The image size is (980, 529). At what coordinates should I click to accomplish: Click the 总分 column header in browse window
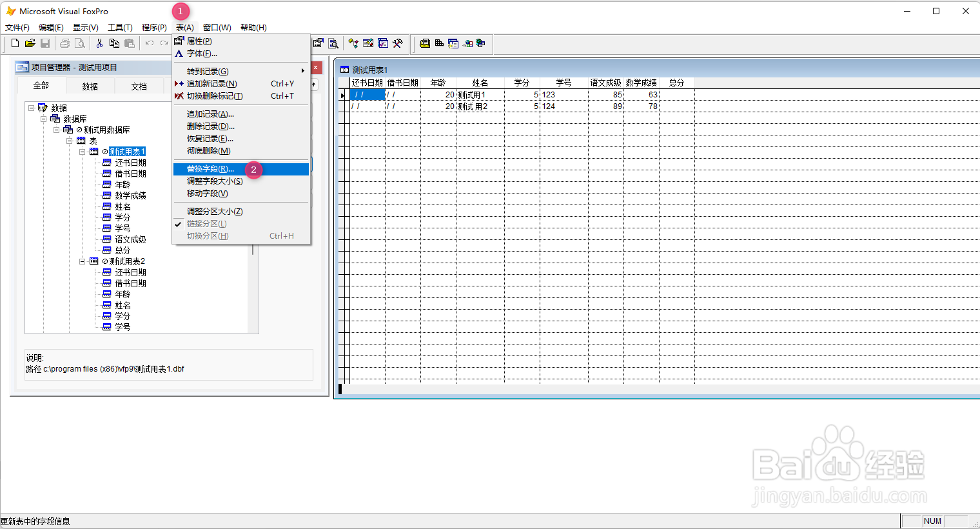pyautogui.click(x=676, y=83)
